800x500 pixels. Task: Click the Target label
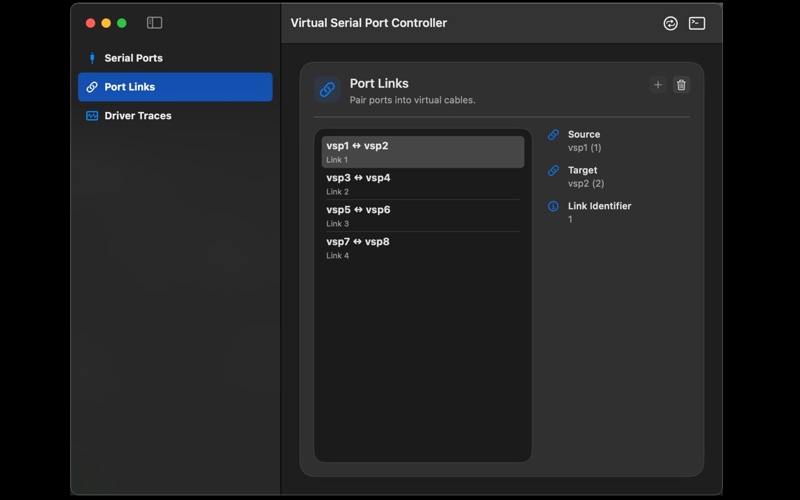pyautogui.click(x=582, y=170)
